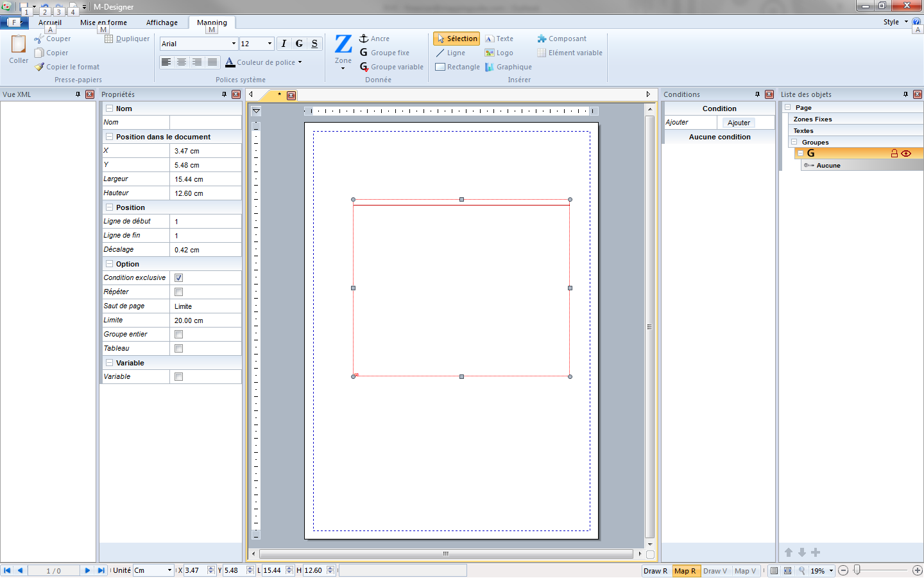Add a Composant to the document
Image resolution: width=924 pixels, height=578 pixels.
point(562,38)
